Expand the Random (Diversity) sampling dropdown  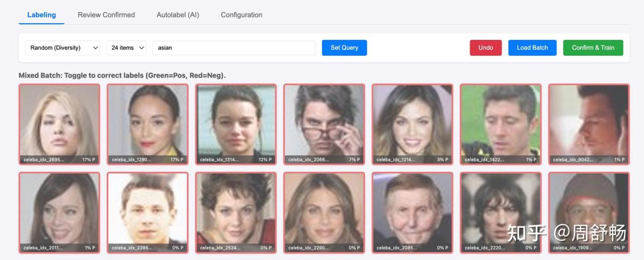tap(62, 48)
